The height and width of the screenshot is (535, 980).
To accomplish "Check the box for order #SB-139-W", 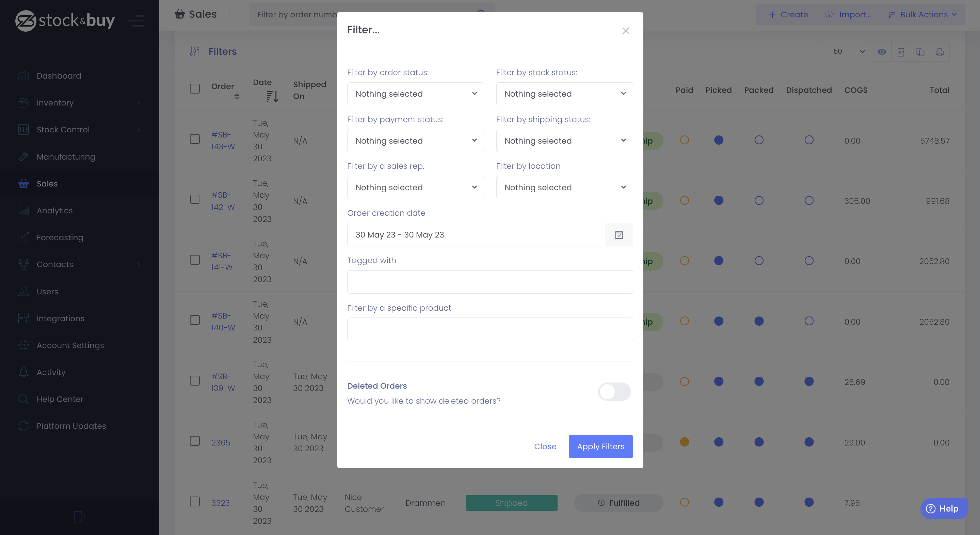I will pos(195,380).
